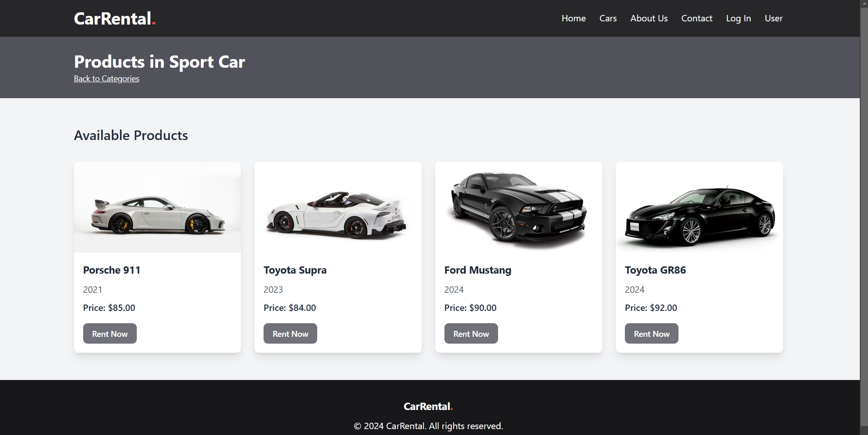Select the Porsche 911 title
The width and height of the screenshot is (868, 435).
pos(112,270)
